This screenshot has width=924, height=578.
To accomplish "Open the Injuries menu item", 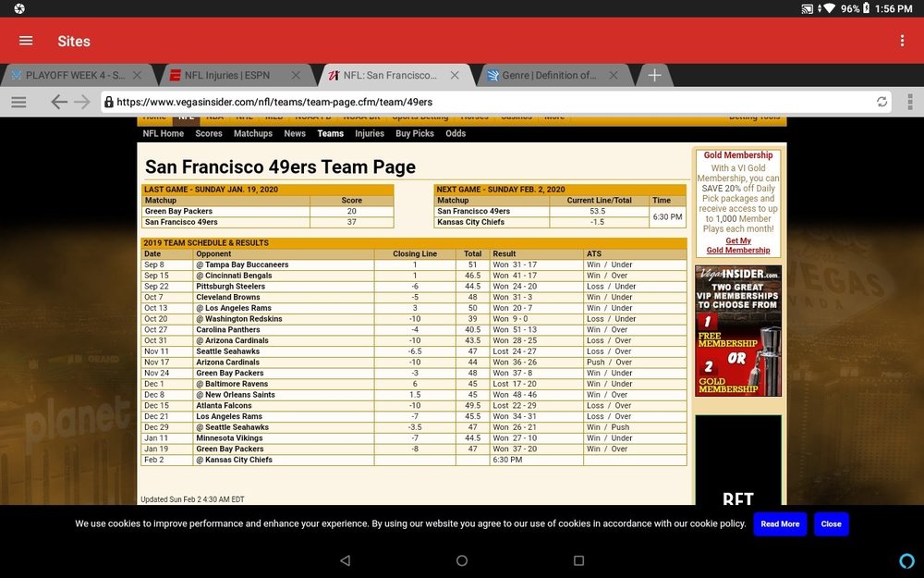I will click(x=370, y=133).
